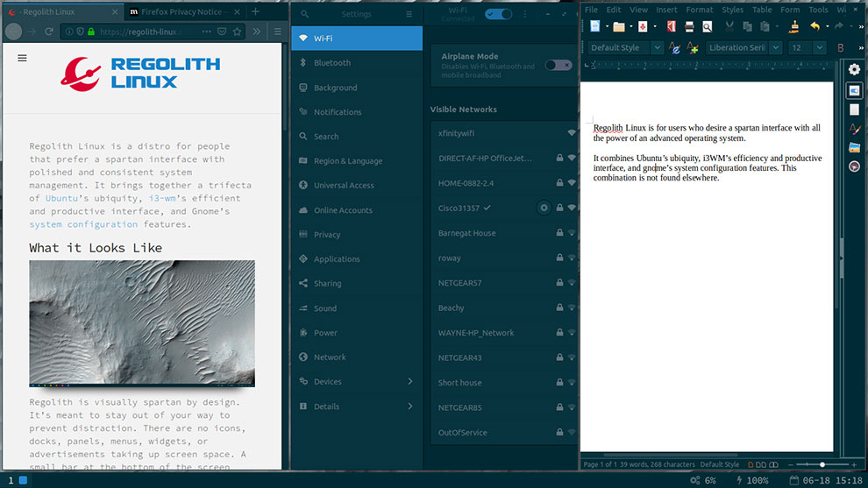Open the Liberation Serif font dropdown
This screenshot has width=868, height=488.
pyautogui.click(x=776, y=48)
